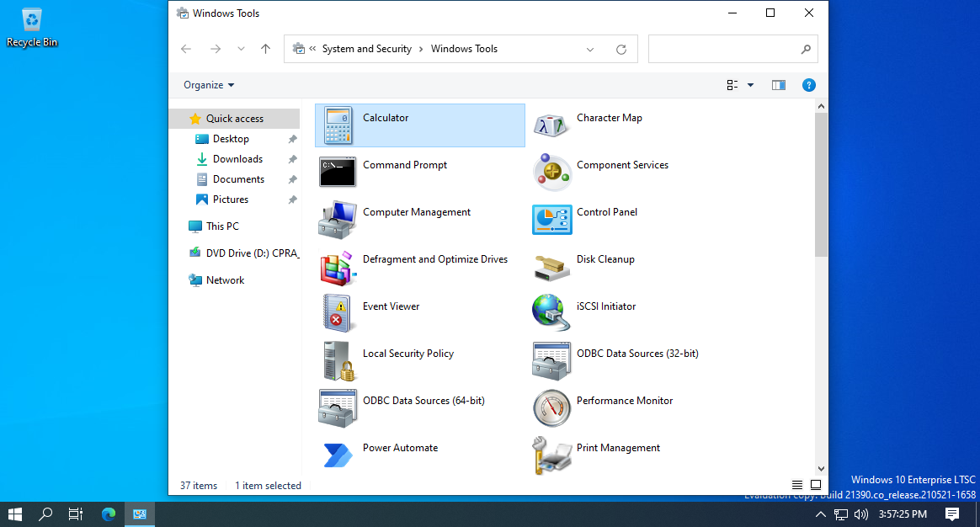Select the Disk Cleanup icon
Viewport: 980px width, 527px height.
tap(551, 268)
